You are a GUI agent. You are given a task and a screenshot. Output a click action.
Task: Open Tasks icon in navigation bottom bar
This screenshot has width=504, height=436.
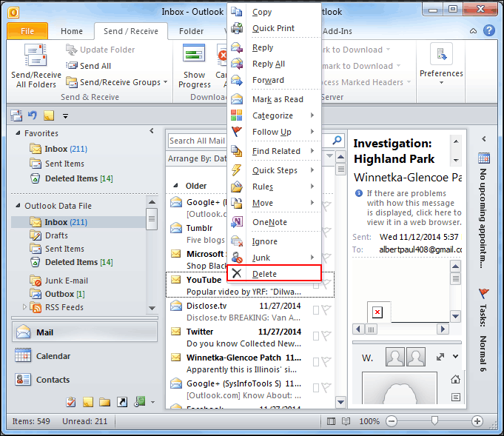click(x=71, y=402)
